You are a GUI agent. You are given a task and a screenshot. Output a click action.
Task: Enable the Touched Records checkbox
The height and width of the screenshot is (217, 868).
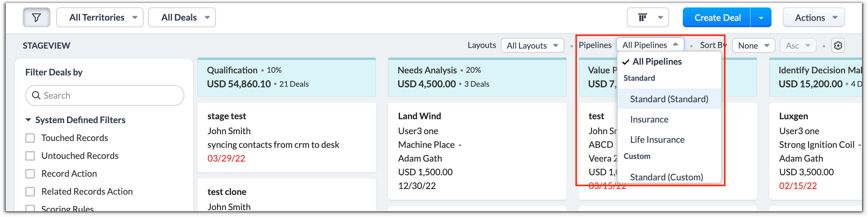pyautogui.click(x=30, y=138)
